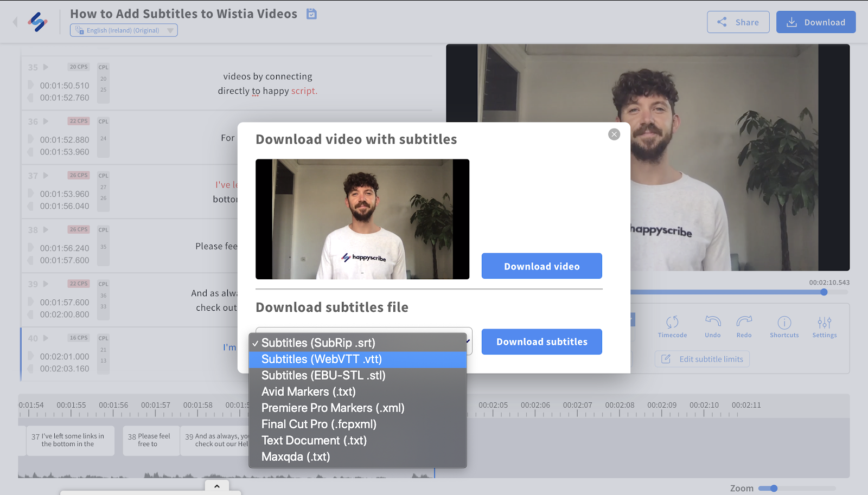Image resolution: width=868 pixels, height=495 pixels.
Task: Open the English (Ireland) language dropdown
Action: [x=124, y=30]
